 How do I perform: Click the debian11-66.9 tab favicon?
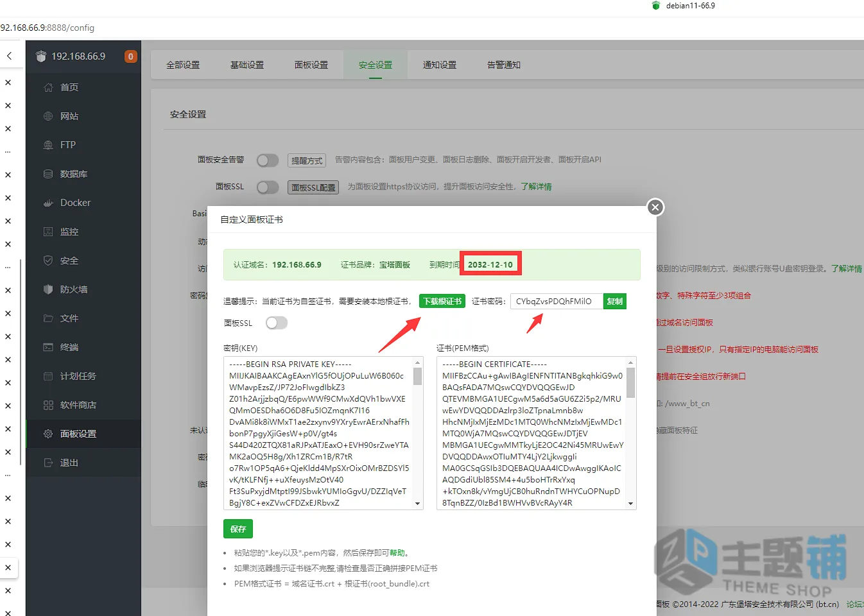click(656, 6)
